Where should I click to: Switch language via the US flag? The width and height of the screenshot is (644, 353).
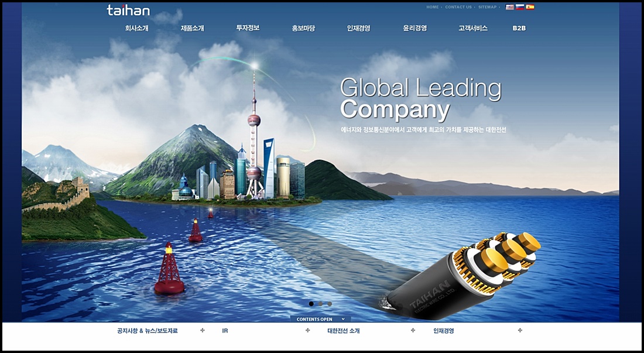click(x=510, y=7)
